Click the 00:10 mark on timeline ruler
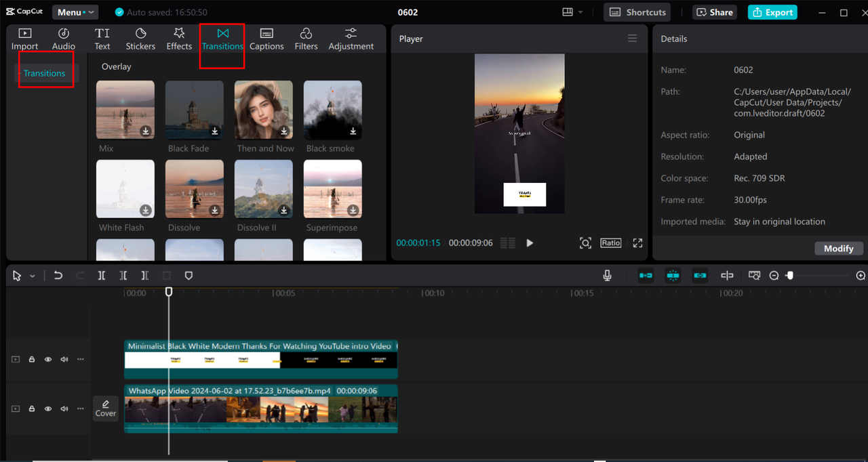 point(434,293)
